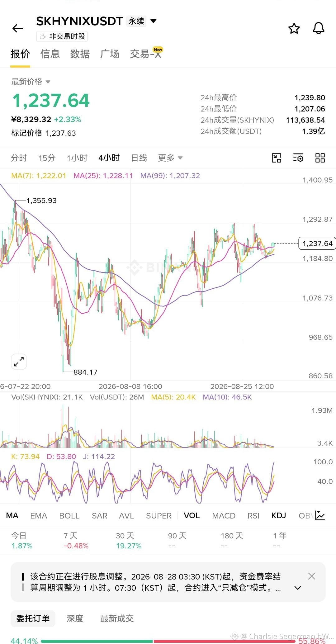Expand chart to fullscreen
Viewport: 336px width, 644px height.
[x=19, y=362]
